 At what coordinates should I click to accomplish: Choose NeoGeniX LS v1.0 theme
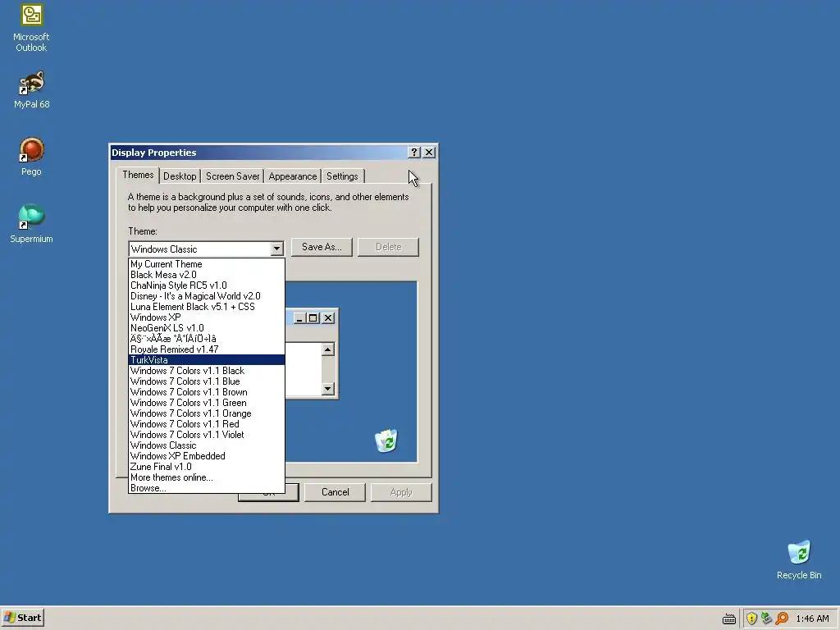(x=206, y=328)
